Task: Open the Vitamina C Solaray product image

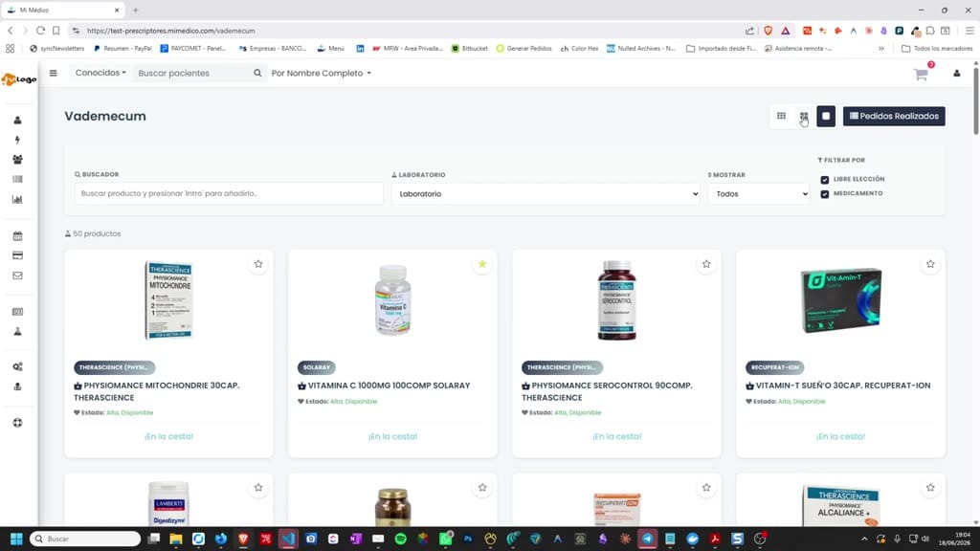Action: (x=392, y=300)
